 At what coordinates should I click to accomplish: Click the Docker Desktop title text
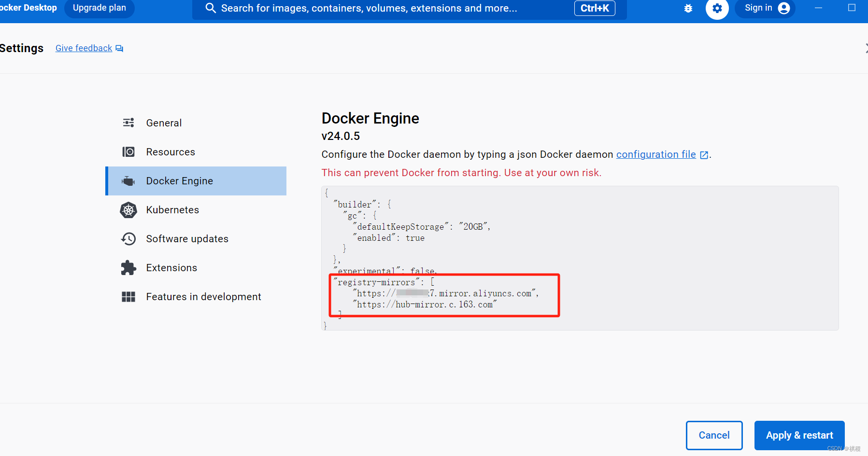click(28, 8)
